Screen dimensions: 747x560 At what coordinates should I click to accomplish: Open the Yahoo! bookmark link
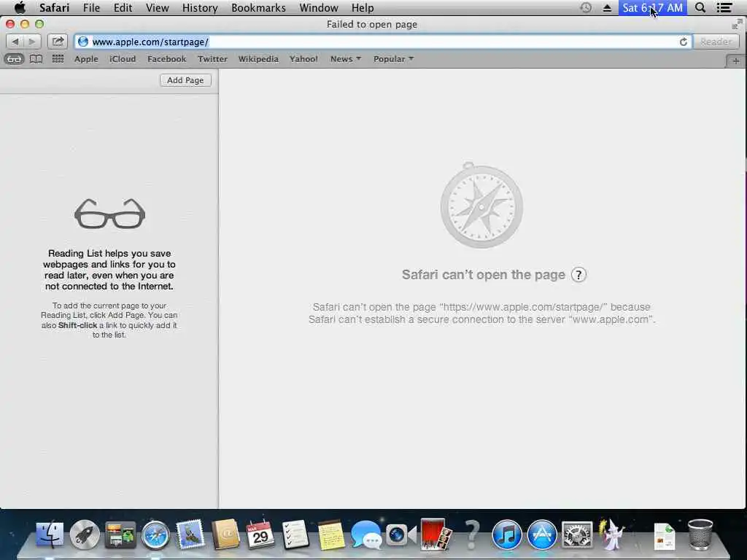303,59
